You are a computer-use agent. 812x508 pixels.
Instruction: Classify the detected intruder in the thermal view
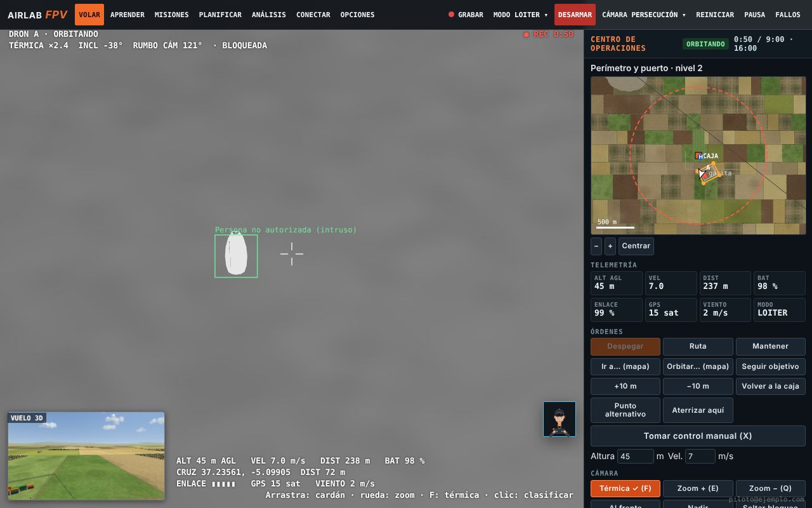click(236, 256)
